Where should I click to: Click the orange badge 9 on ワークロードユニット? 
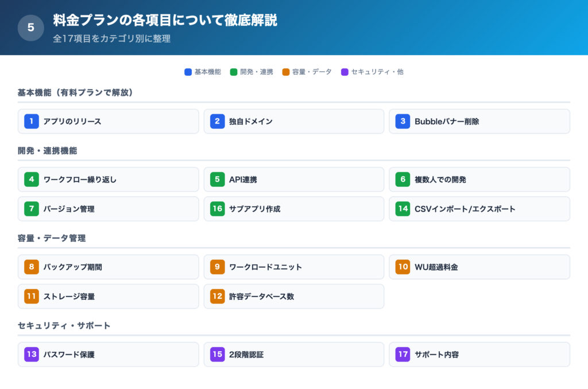pyautogui.click(x=217, y=267)
